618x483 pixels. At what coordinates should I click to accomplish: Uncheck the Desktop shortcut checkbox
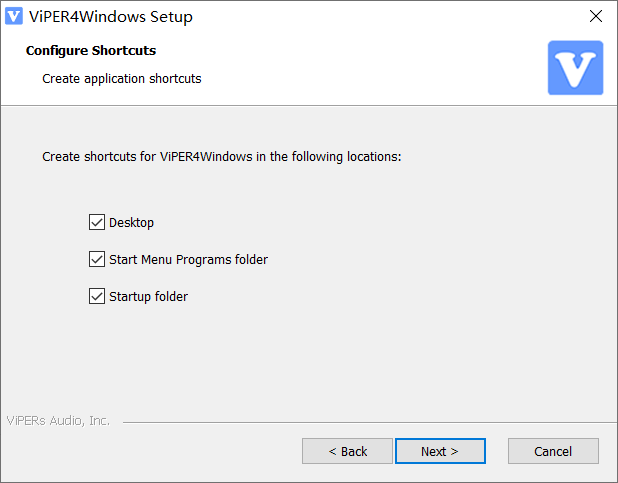click(97, 222)
